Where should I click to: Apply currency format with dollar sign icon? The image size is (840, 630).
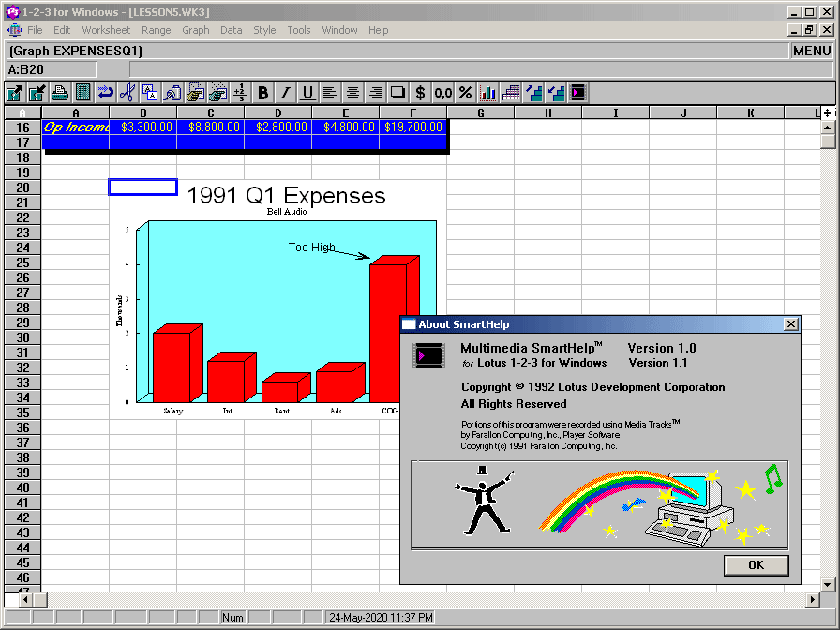point(420,93)
